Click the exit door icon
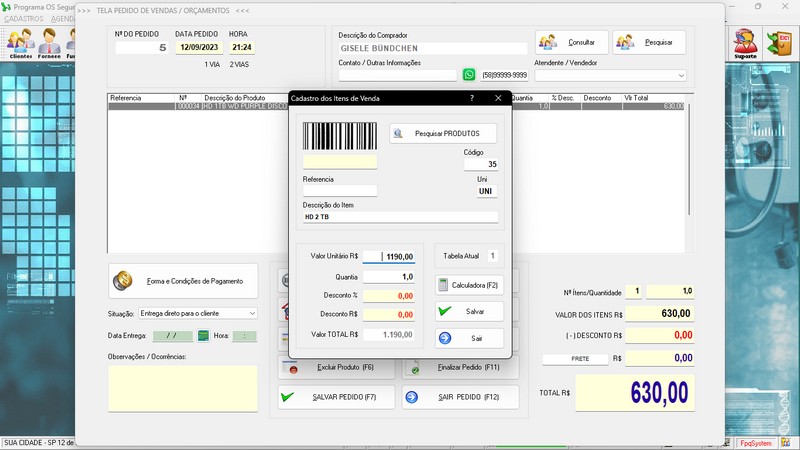800x450 pixels. (778, 43)
